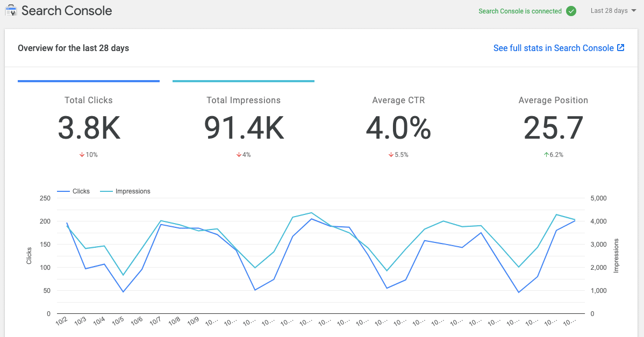Open the Last 28 days dropdown

(613, 11)
